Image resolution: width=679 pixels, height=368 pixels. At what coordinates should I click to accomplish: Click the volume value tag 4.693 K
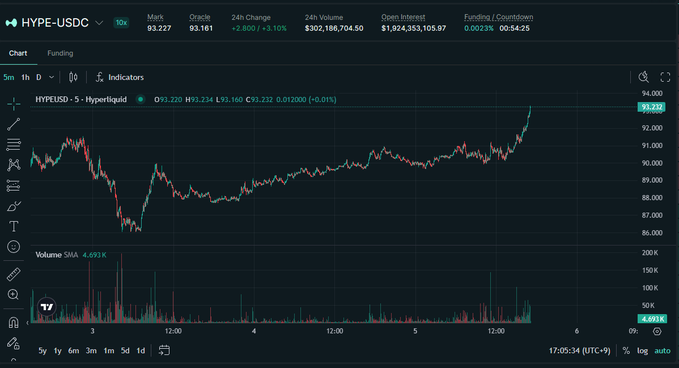[652, 319]
